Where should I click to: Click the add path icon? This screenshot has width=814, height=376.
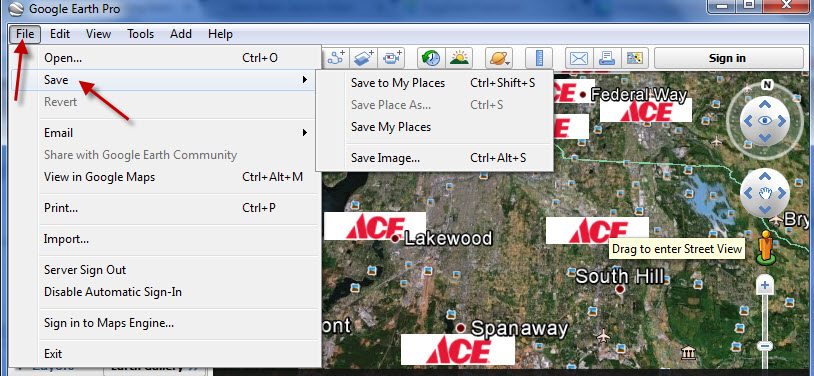[336, 58]
